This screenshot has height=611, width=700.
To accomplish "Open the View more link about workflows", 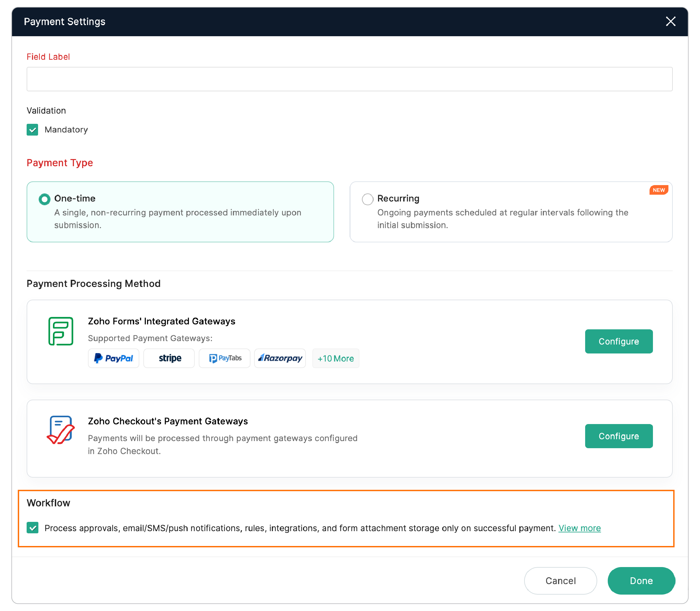I will pyautogui.click(x=579, y=528).
